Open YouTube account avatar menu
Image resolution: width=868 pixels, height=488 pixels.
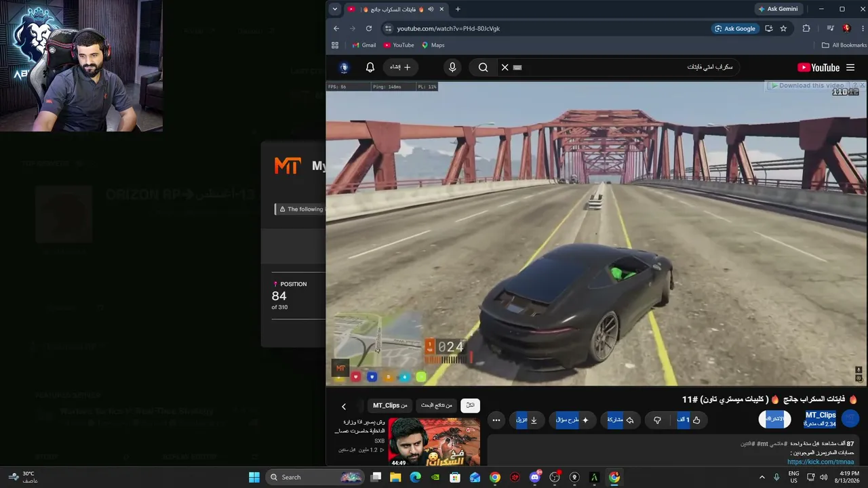click(x=344, y=67)
